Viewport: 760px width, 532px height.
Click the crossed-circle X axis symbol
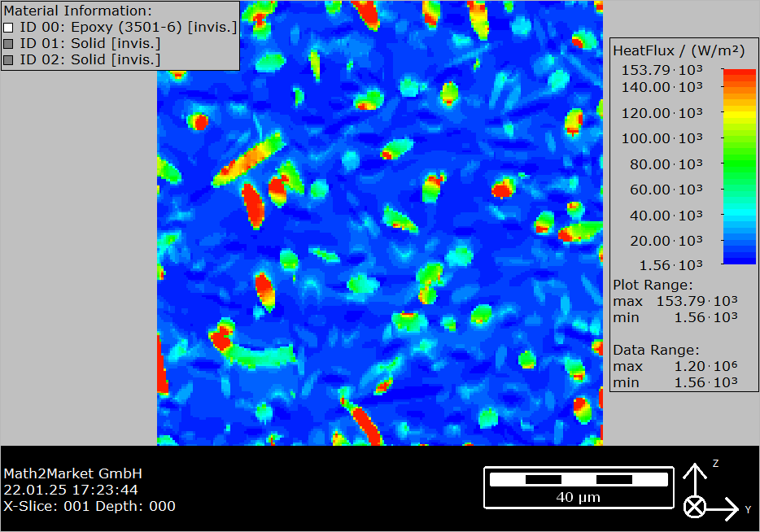(695, 508)
